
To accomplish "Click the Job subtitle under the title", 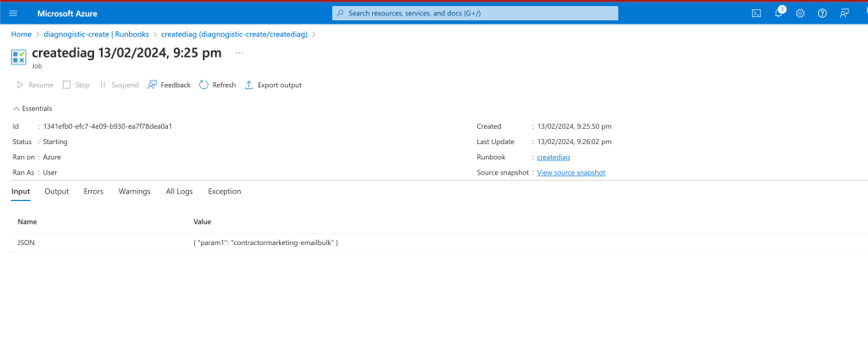I will point(36,65).
